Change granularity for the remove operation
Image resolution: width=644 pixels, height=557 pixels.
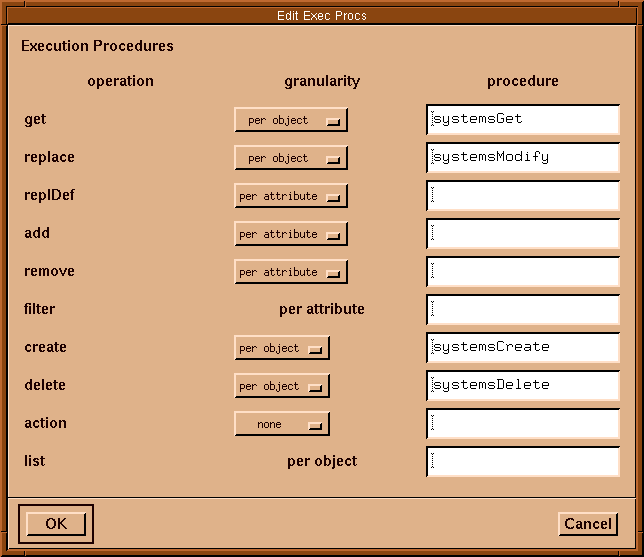291,272
